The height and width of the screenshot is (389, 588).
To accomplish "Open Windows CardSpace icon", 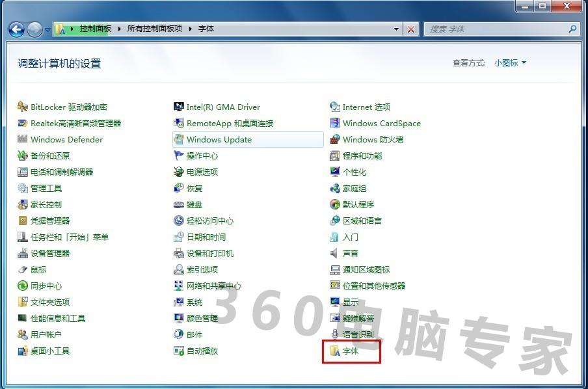I will [x=334, y=123].
